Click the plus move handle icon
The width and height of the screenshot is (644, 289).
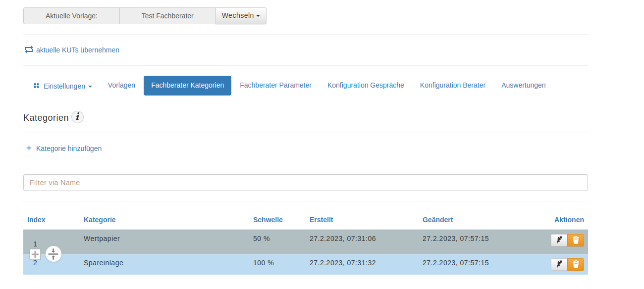[x=35, y=254]
